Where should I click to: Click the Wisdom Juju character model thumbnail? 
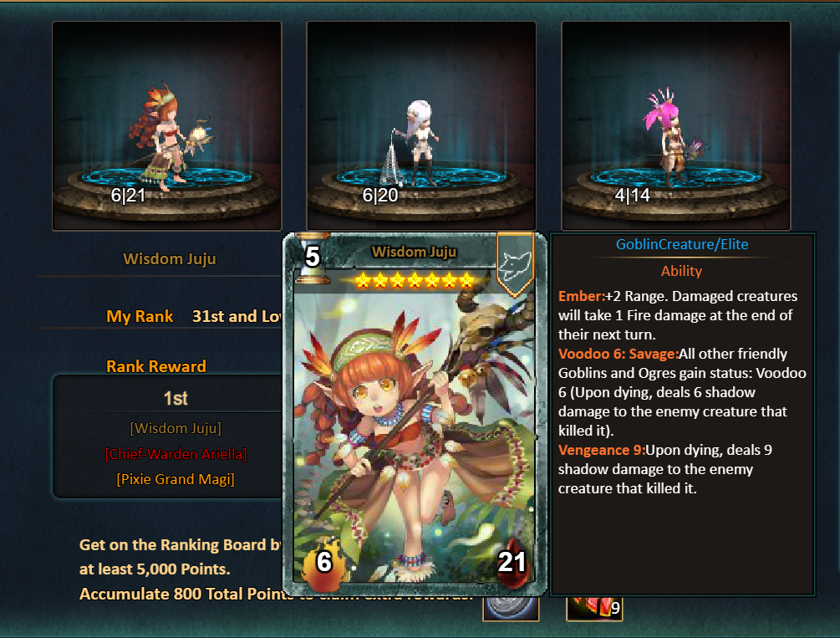[x=167, y=126]
